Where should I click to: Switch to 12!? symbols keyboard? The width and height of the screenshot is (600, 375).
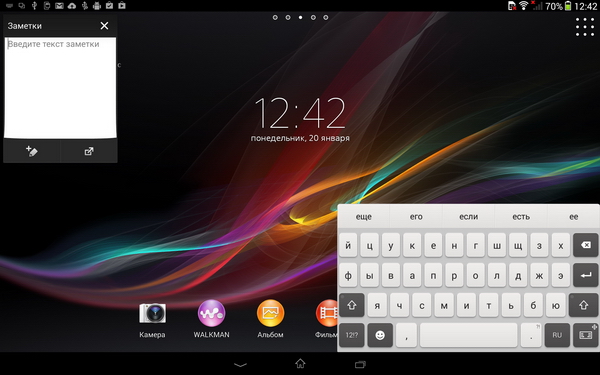coord(352,335)
